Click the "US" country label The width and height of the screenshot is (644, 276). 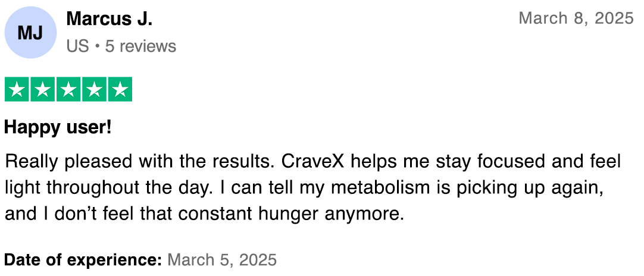coord(77,46)
